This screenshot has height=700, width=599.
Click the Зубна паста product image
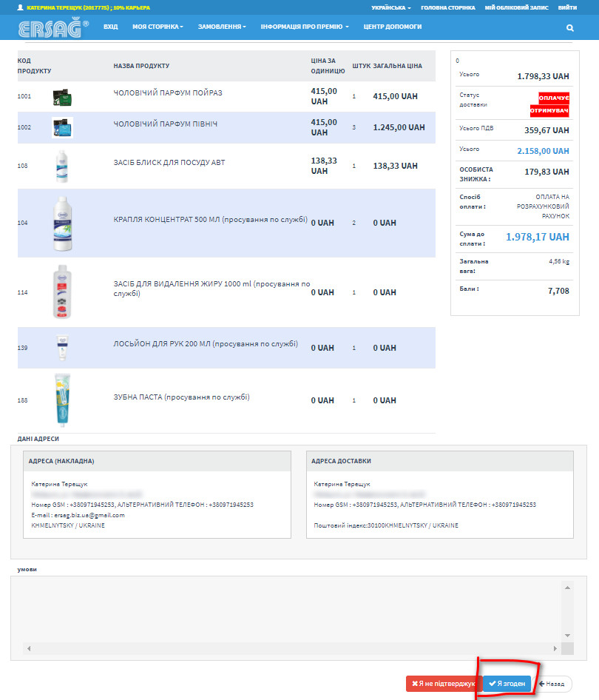coord(62,400)
